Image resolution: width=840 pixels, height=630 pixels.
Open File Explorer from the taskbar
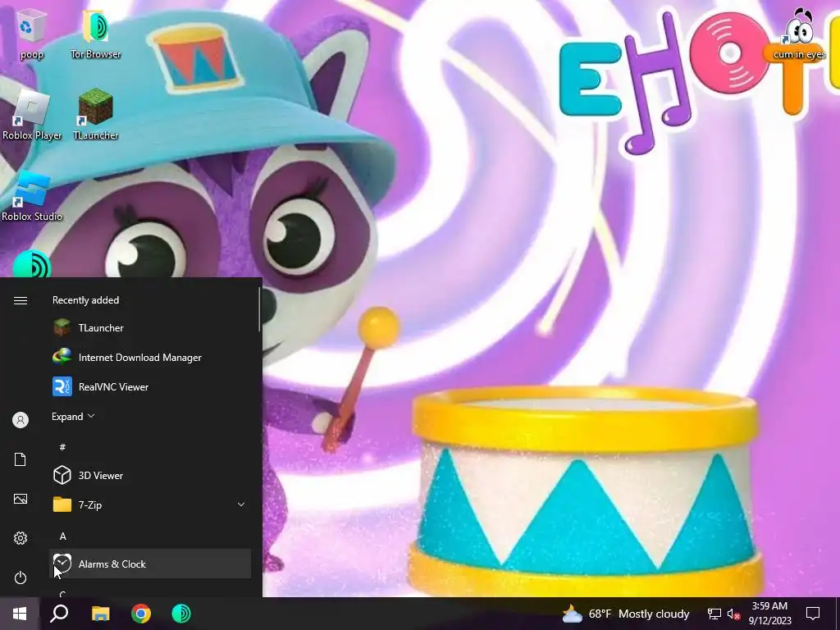(100, 614)
